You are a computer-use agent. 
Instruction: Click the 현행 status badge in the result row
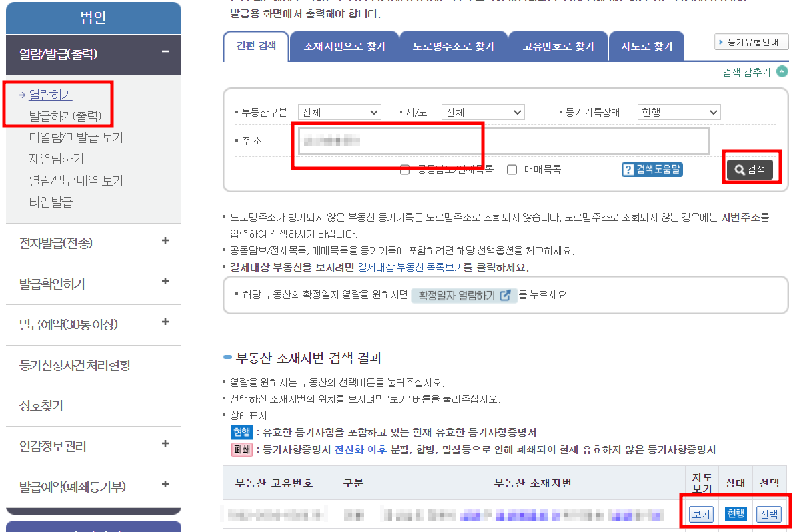(x=735, y=514)
